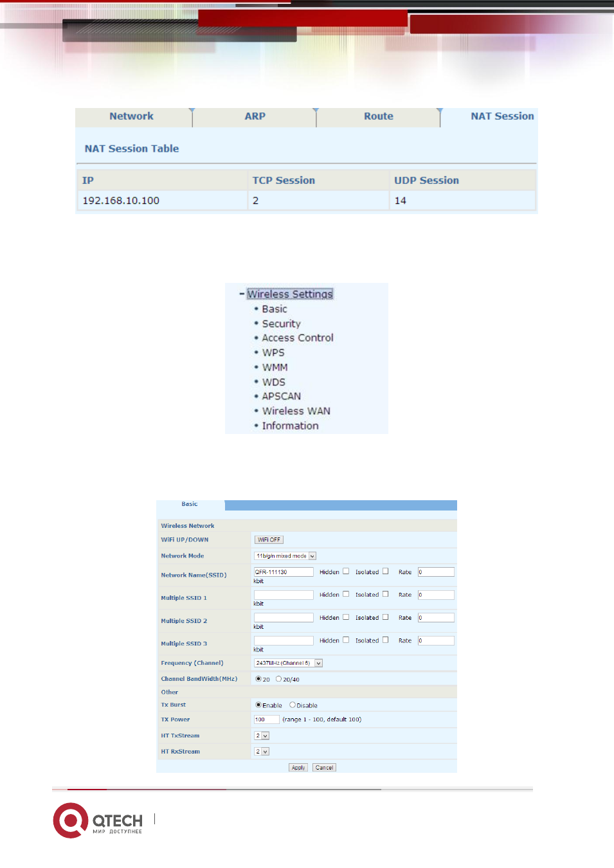
Task: Go to the APSCAN page
Action: pos(282,396)
